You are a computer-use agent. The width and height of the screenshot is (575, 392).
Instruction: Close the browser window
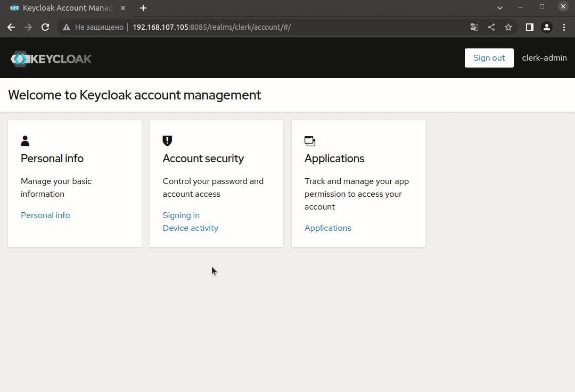coord(563,6)
